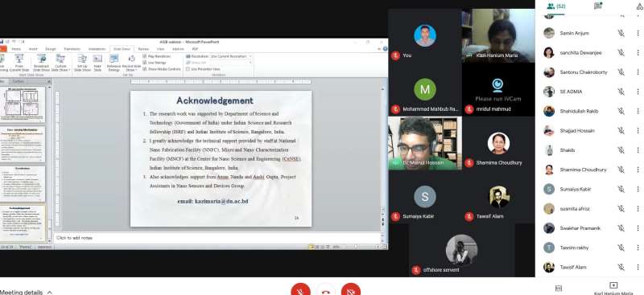Select the People tab showing participant count

point(556,6)
